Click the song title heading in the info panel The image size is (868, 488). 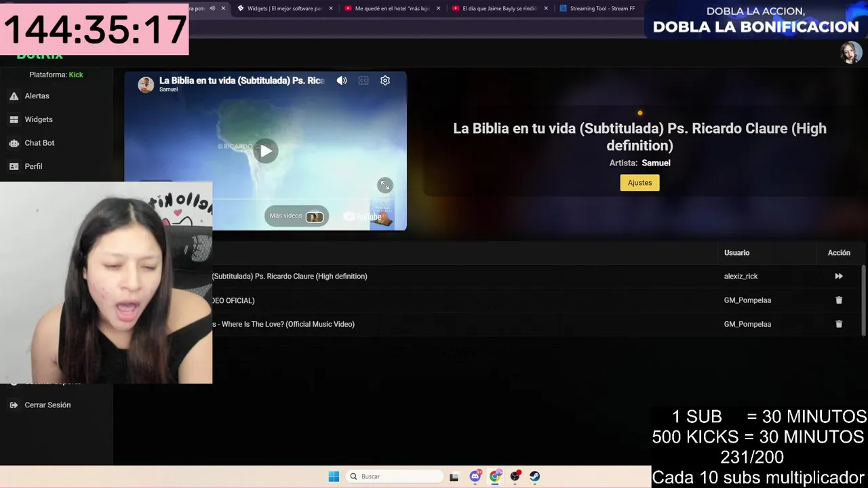point(639,137)
